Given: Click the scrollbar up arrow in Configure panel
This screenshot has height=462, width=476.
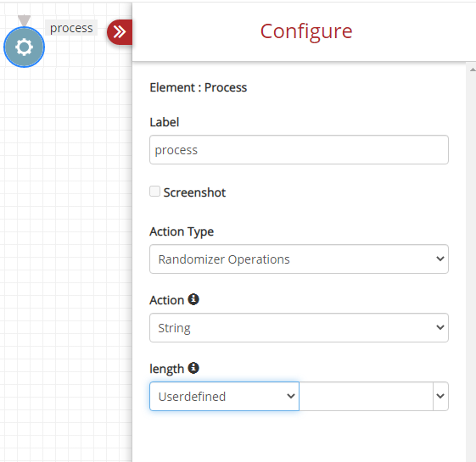Looking at the screenshot, I should coord(473,70).
